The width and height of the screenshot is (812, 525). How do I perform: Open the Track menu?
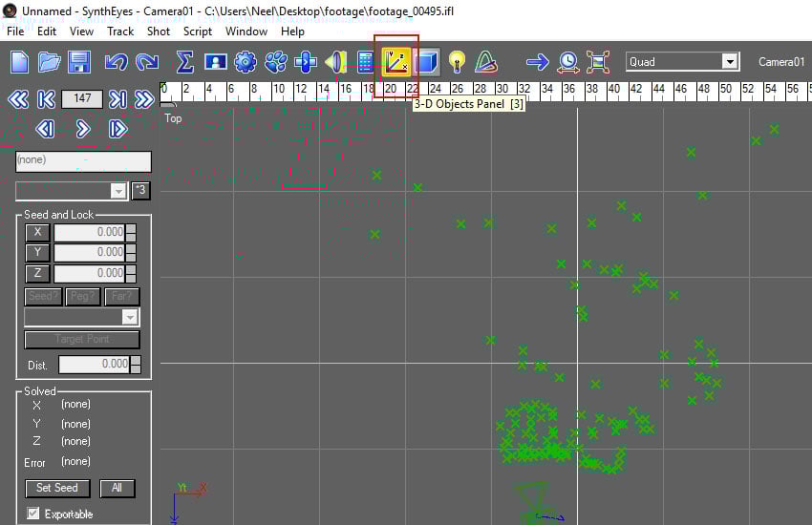[120, 31]
